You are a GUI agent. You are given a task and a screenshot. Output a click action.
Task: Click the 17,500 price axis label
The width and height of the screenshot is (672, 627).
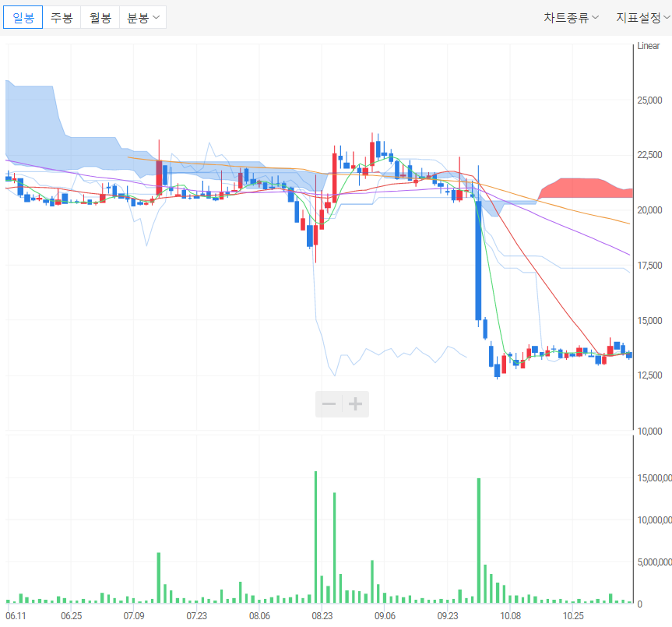tap(649, 266)
